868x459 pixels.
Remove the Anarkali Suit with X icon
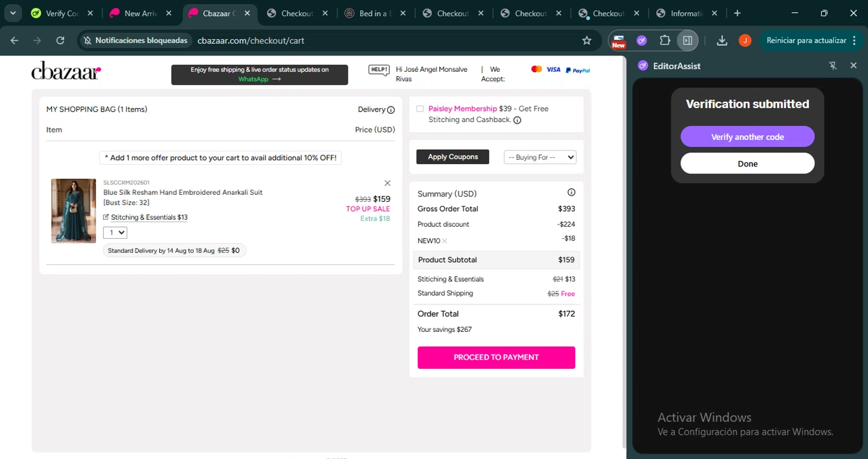388,183
